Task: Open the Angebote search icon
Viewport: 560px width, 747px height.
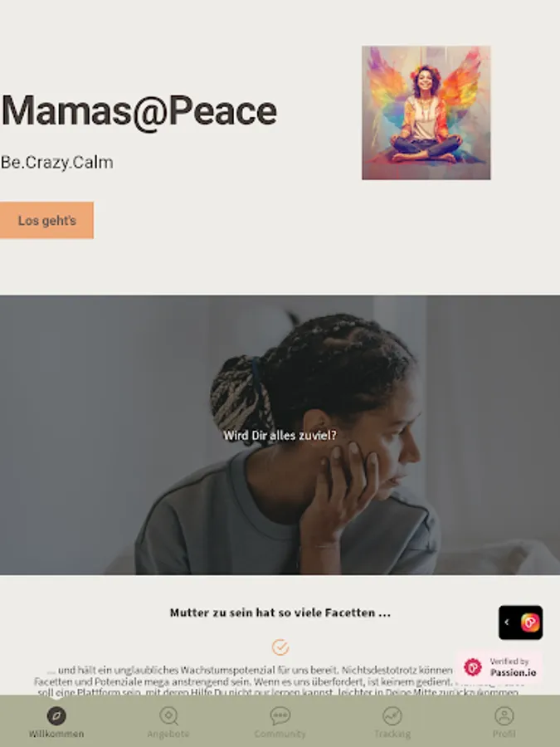Action: point(168,715)
